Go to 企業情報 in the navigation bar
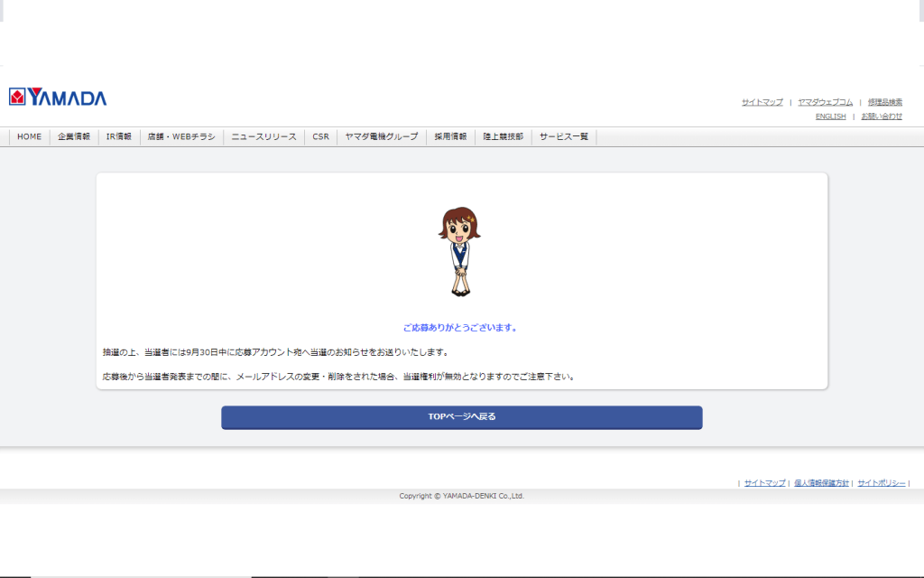Screen dimensions: 924x578 click(74, 137)
